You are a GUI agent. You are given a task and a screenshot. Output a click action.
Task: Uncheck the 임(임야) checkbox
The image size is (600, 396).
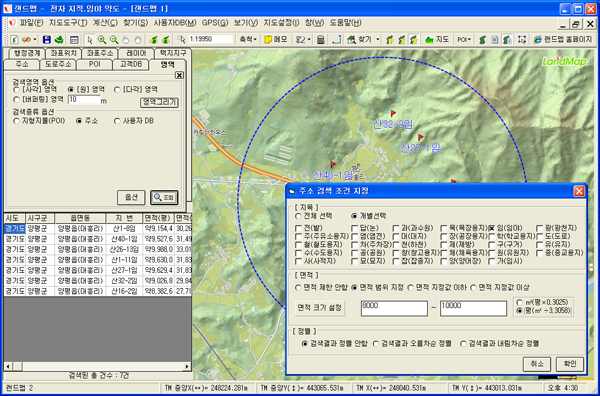[x=492, y=228]
